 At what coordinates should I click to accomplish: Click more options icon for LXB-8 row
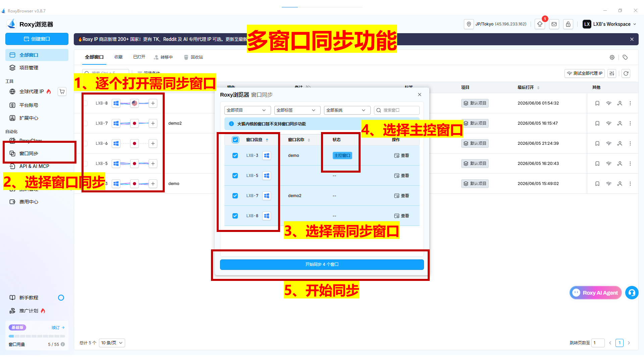630,103
